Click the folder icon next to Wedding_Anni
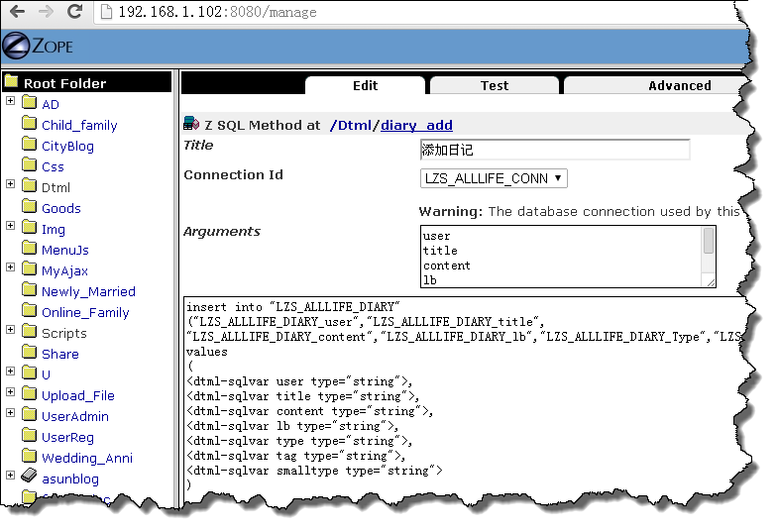 [30, 457]
